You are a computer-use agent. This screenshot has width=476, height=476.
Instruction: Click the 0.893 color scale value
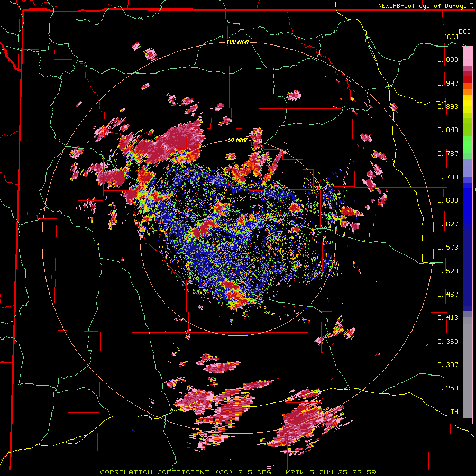coord(448,106)
